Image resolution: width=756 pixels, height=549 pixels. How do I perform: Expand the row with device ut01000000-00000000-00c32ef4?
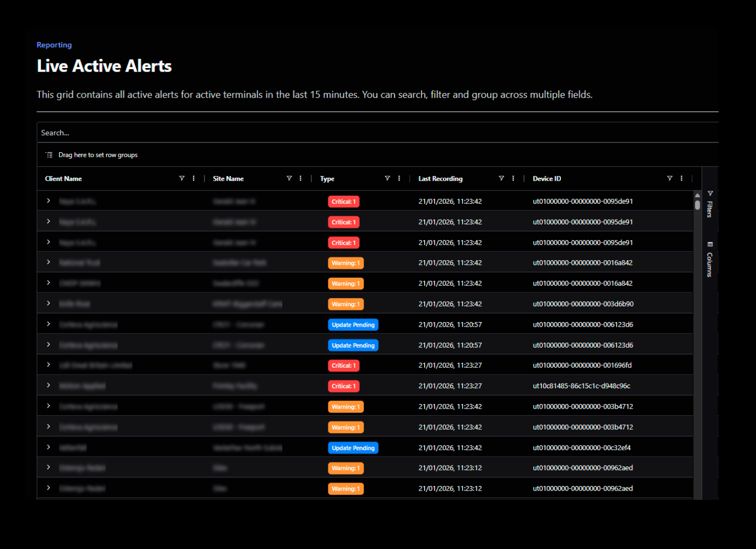49,447
